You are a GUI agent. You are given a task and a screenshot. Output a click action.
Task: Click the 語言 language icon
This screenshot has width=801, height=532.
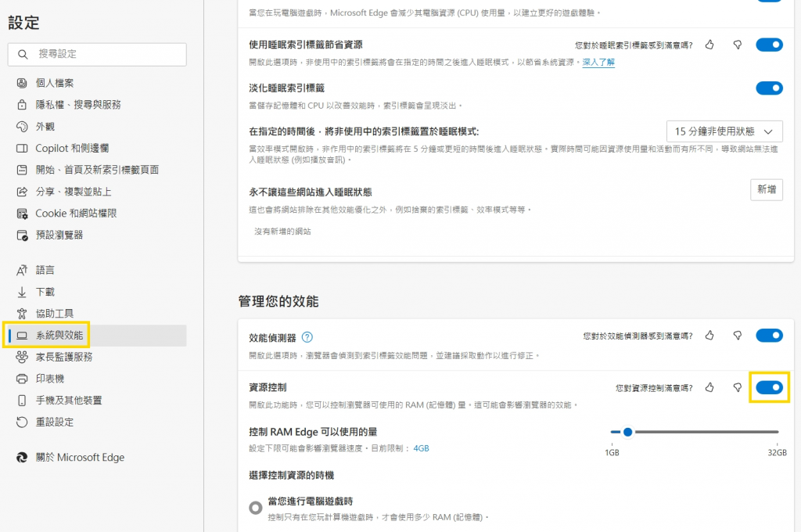[22, 270]
